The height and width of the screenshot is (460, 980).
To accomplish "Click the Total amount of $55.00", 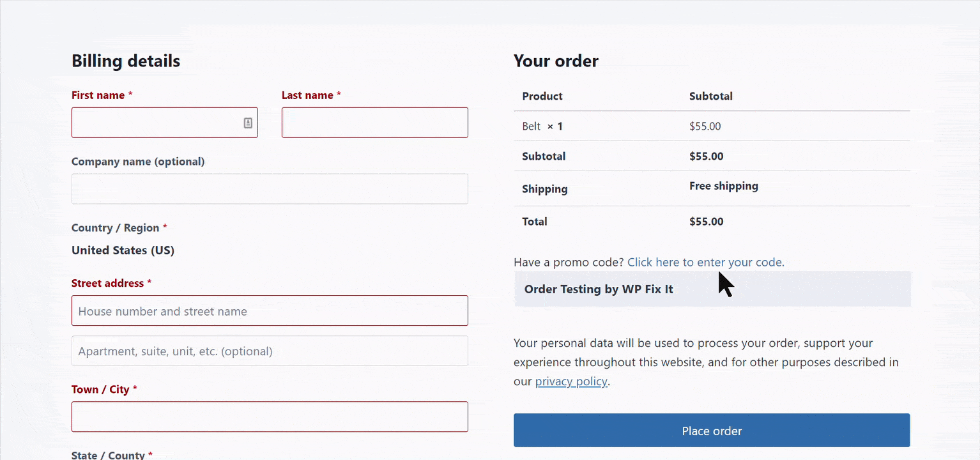I will pyautogui.click(x=706, y=221).
